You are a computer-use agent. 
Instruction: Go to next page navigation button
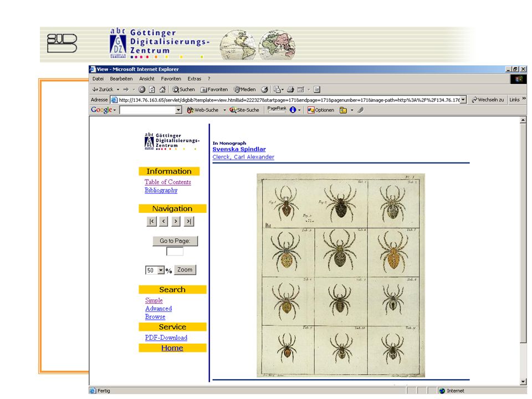[x=176, y=221]
